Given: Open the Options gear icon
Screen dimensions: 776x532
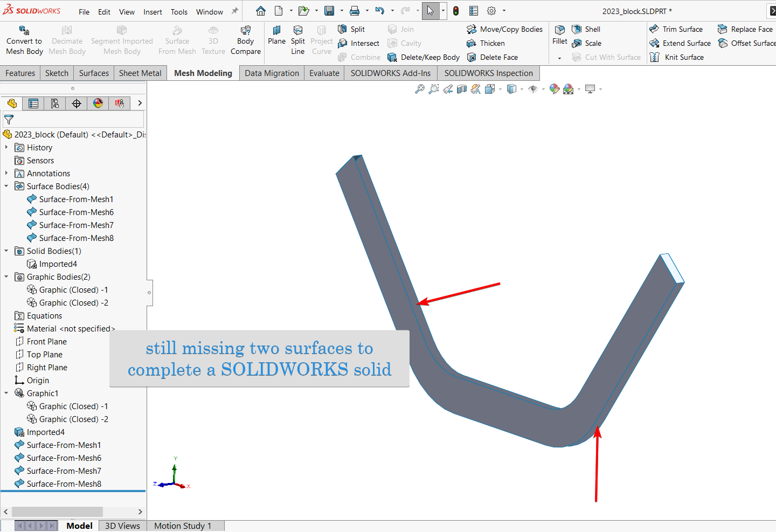Looking at the screenshot, I should 491,11.
